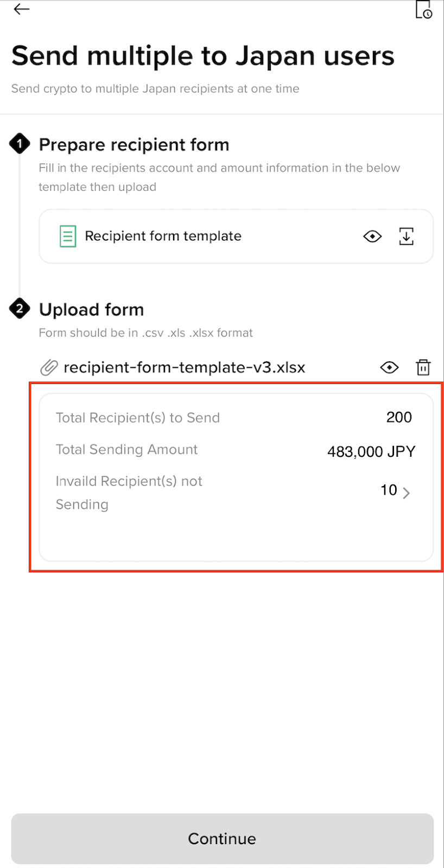
Task: Open the Recipient form template label
Action: (163, 236)
